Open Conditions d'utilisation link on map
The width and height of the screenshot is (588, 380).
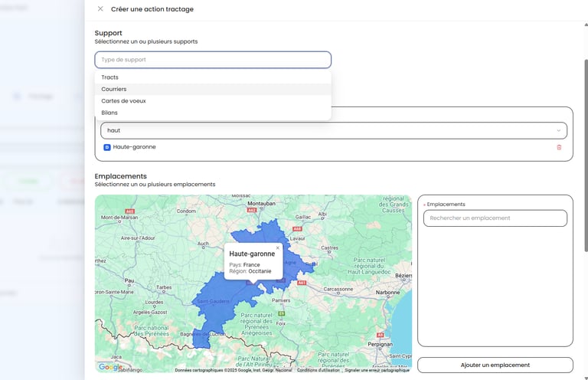318,370
